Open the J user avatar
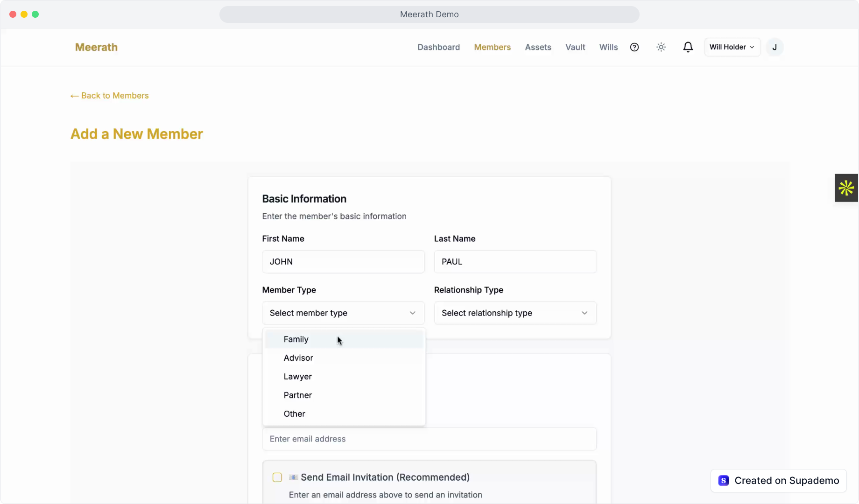 775,47
